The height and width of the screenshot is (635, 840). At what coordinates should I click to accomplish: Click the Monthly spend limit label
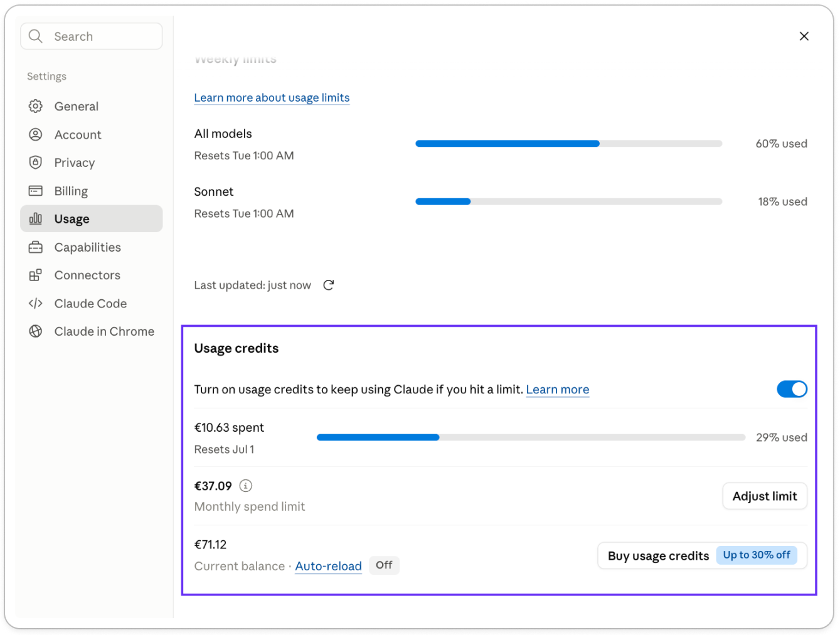[250, 506]
